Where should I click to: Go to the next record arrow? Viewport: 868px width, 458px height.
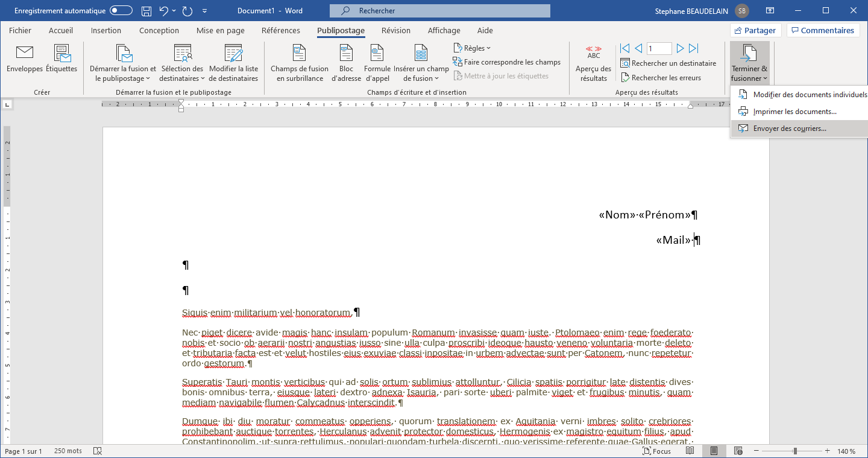click(x=681, y=48)
